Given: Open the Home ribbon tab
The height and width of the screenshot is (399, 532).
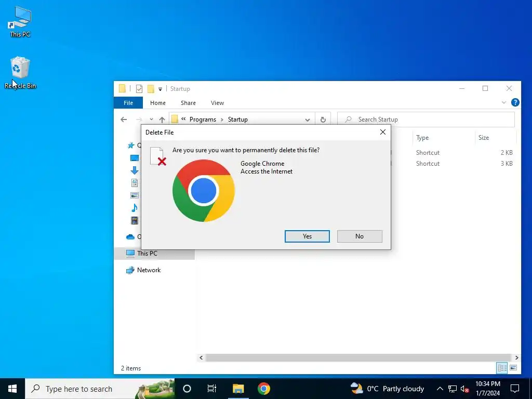Looking at the screenshot, I should (x=158, y=103).
